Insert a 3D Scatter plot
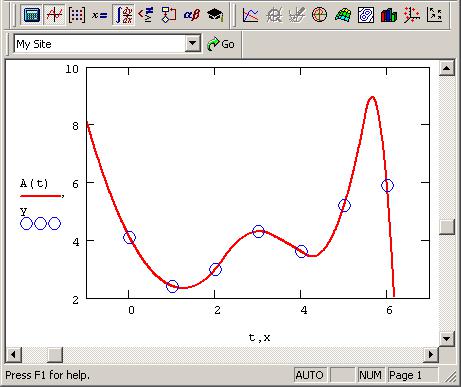Screen dimensions: 461x387 tap(411, 14)
